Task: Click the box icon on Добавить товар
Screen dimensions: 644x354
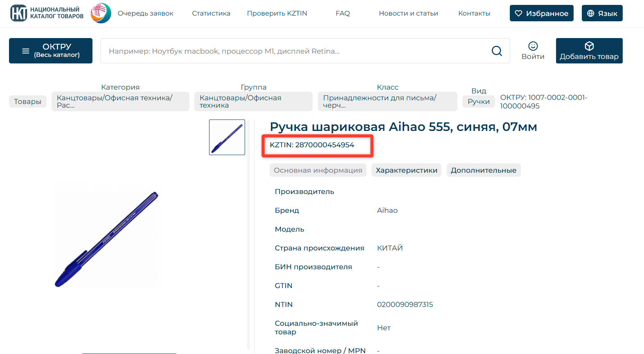Action: pos(589,46)
